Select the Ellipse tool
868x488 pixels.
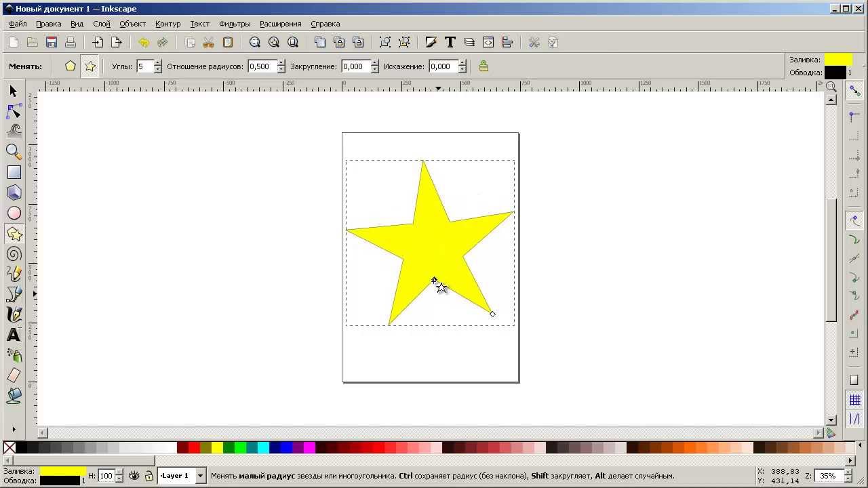pos(14,213)
